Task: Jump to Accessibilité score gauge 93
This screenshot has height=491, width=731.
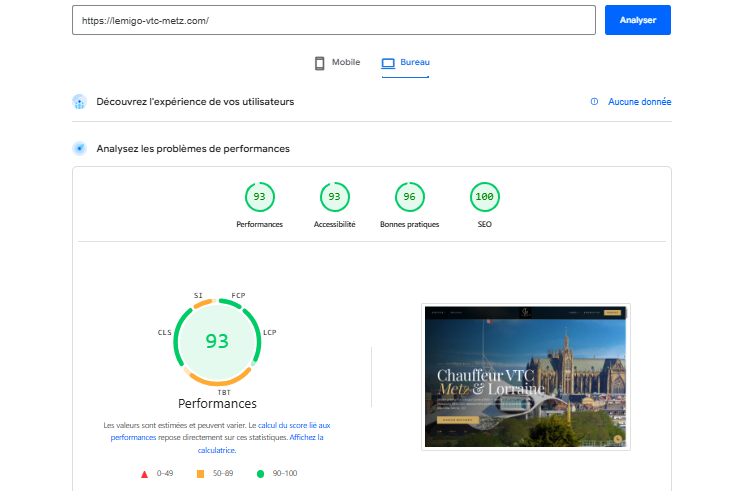Action: coord(335,197)
